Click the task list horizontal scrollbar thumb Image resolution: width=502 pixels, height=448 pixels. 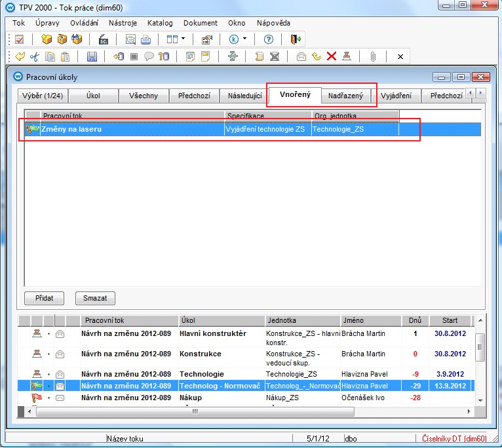pyautogui.click(x=195, y=411)
